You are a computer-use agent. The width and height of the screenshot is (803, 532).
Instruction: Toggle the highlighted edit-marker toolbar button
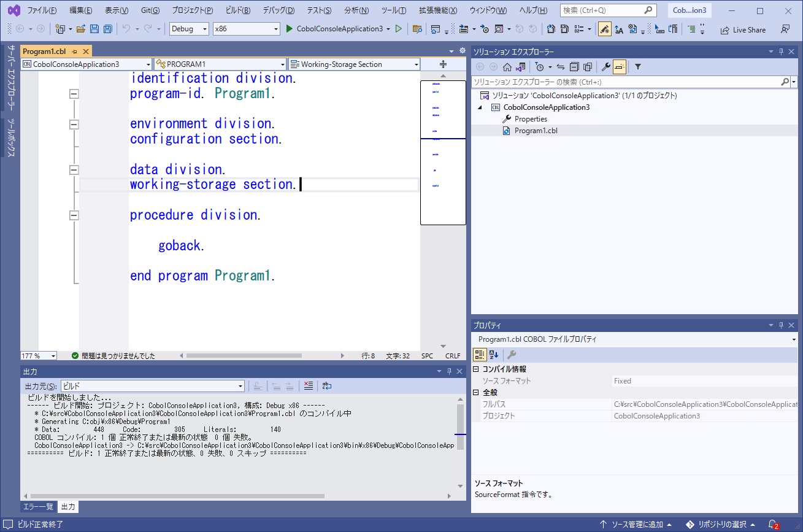pos(605,29)
